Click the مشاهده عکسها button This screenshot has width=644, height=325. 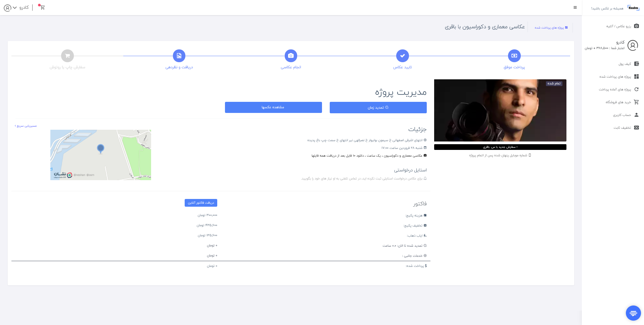point(273,107)
